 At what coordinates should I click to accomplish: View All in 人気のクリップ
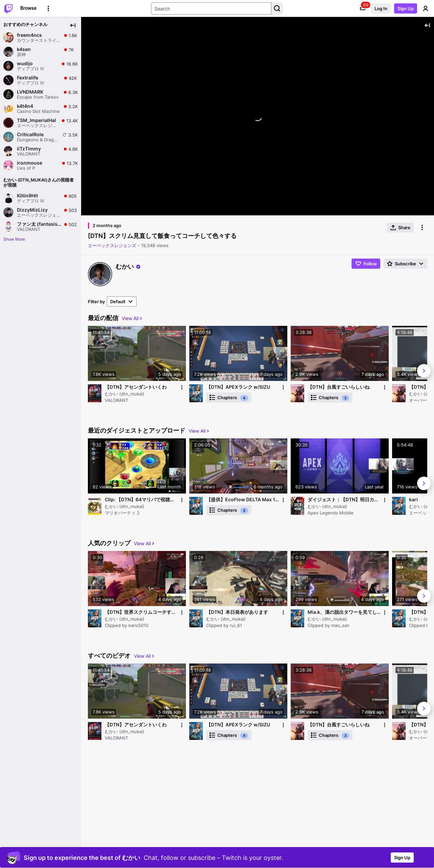[x=144, y=544]
